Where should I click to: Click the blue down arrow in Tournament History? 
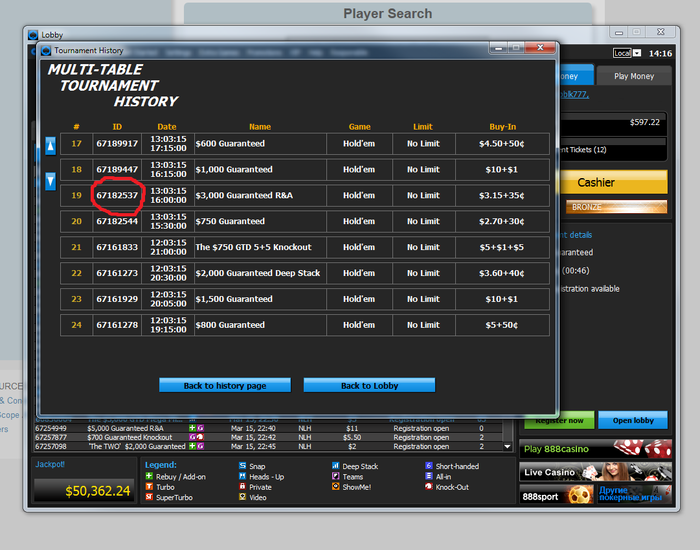(x=50, y=181)
